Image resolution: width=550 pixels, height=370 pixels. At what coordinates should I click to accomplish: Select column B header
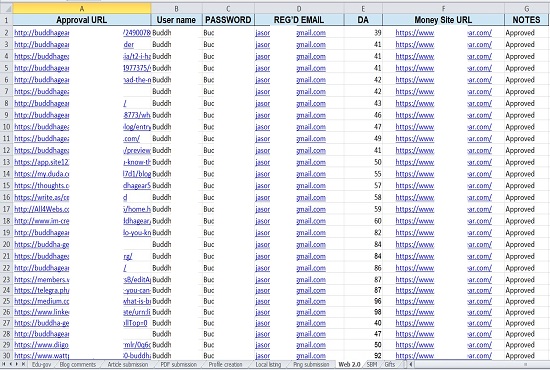click(x=176, y=9)
